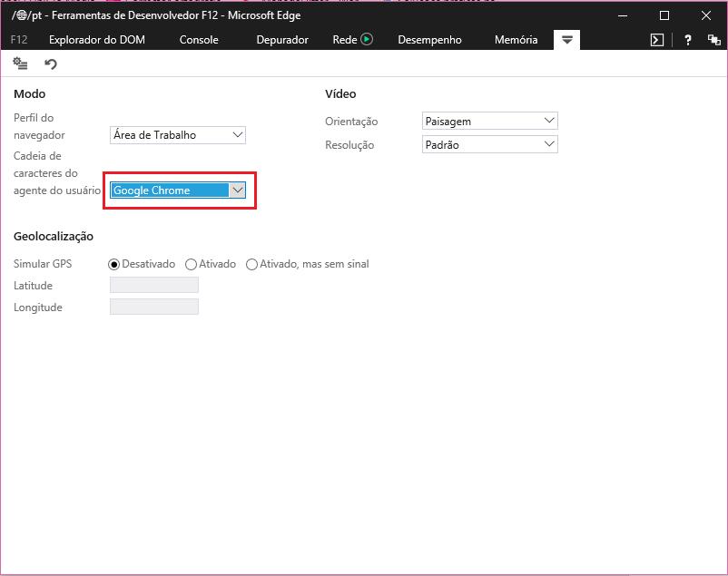The width and height of the screenshot is (728, 576).
Task: Select the Ativado GPS radio button
Action: [x=191, y=264]
